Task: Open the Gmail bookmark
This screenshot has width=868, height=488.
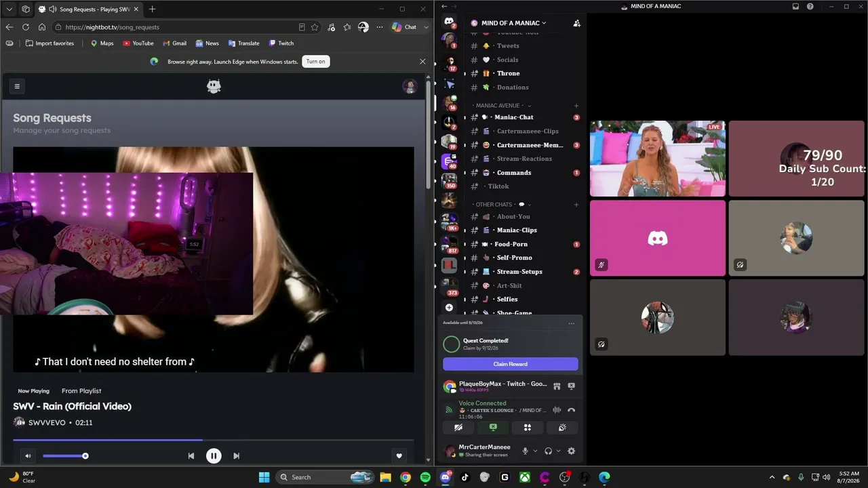Action: (x=174, y=43)
